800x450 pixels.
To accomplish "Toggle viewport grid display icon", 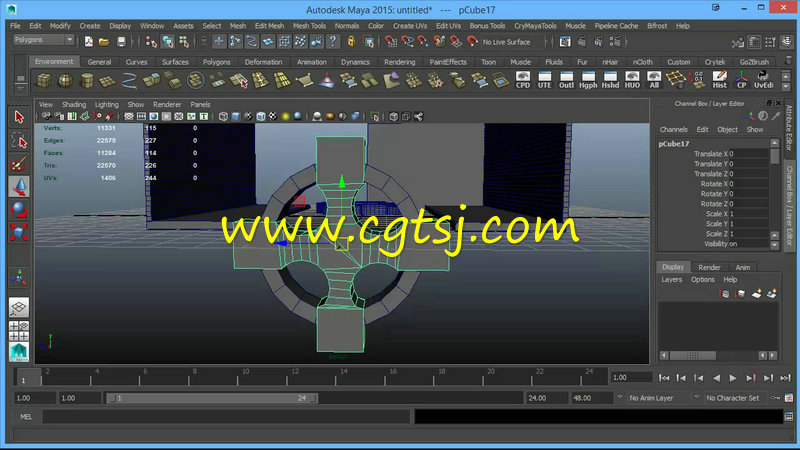I will click(129, 116).
